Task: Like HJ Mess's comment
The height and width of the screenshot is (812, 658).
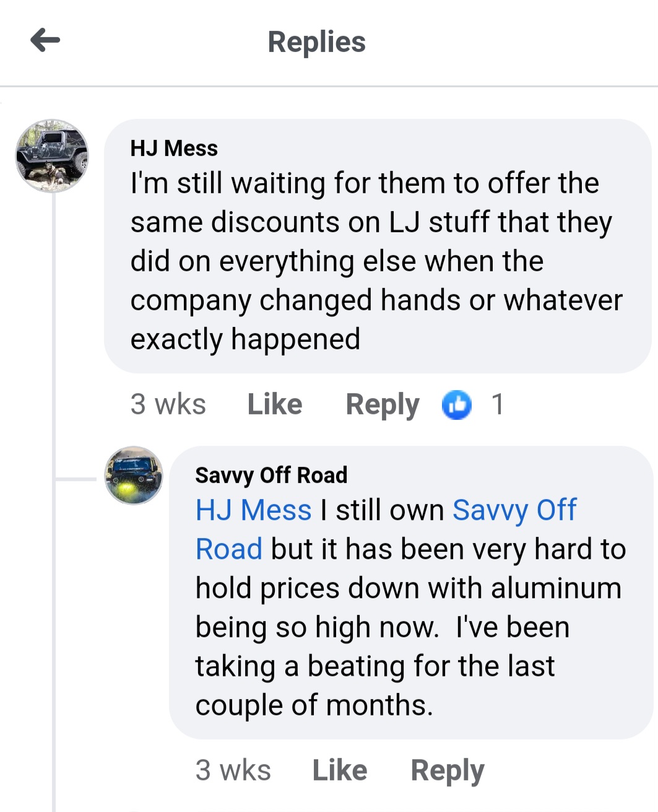Action: click(x=275, y=404)
